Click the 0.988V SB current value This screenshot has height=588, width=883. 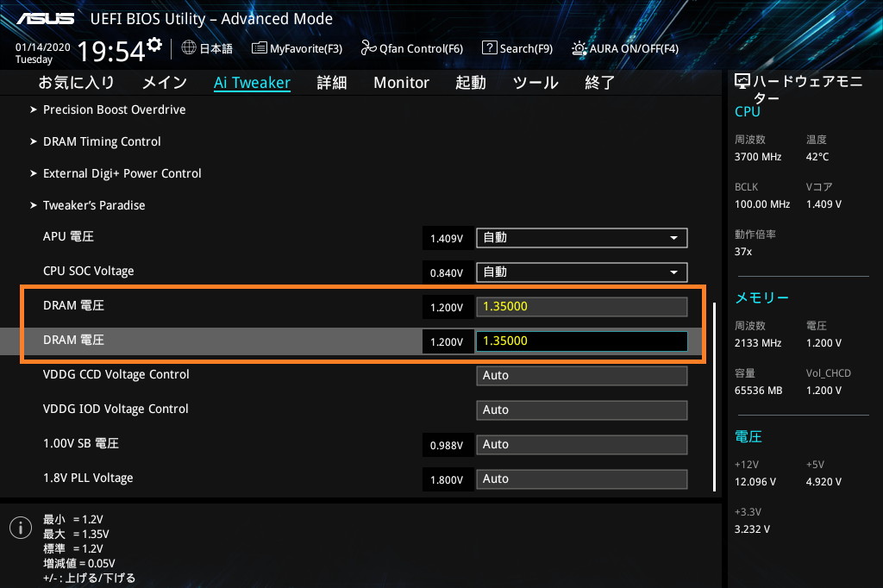pos(448,446)
